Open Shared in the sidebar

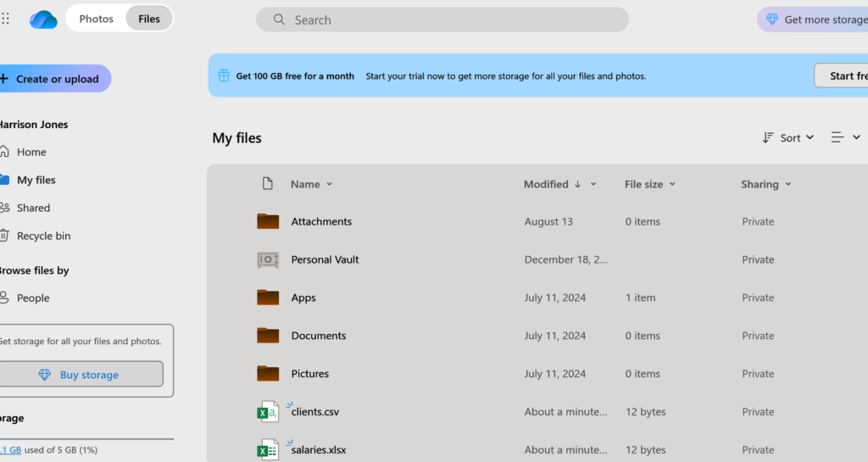[33, 208]
